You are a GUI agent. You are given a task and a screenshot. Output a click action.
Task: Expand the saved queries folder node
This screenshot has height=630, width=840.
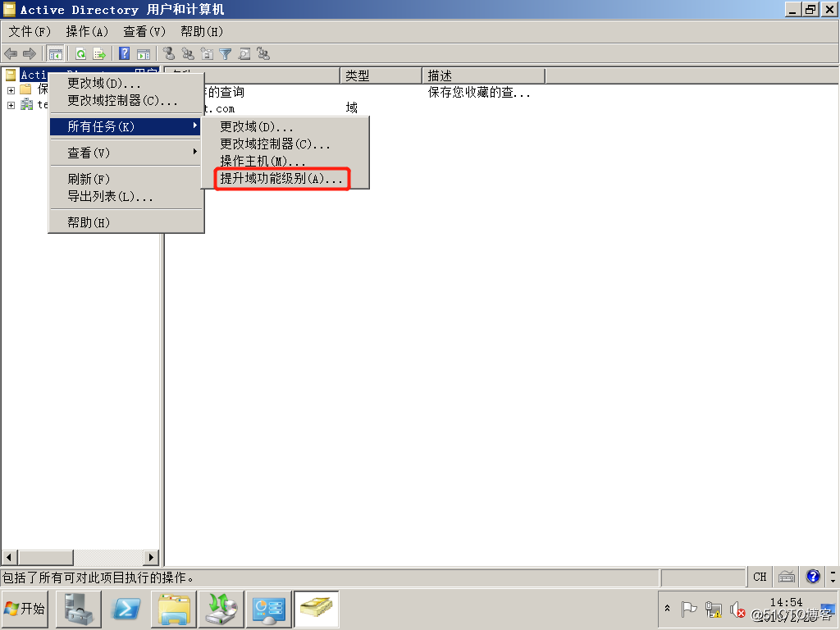coord(11,90)
